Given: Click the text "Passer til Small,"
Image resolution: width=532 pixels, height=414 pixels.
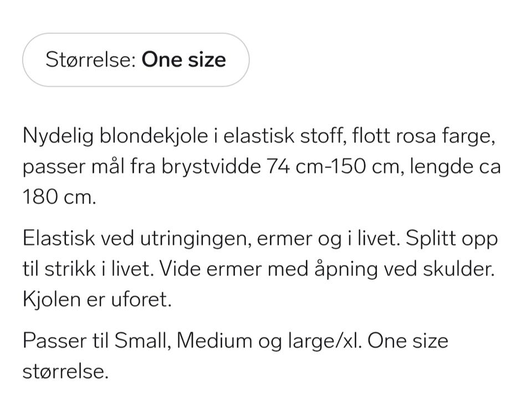Looking at the screenshot, I should click(x=97, y=341).
